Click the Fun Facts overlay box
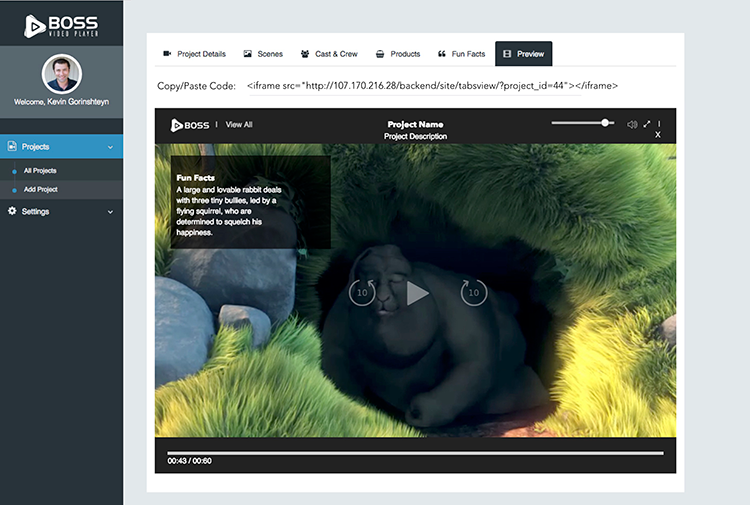750x505 pixels. (251, 202)
